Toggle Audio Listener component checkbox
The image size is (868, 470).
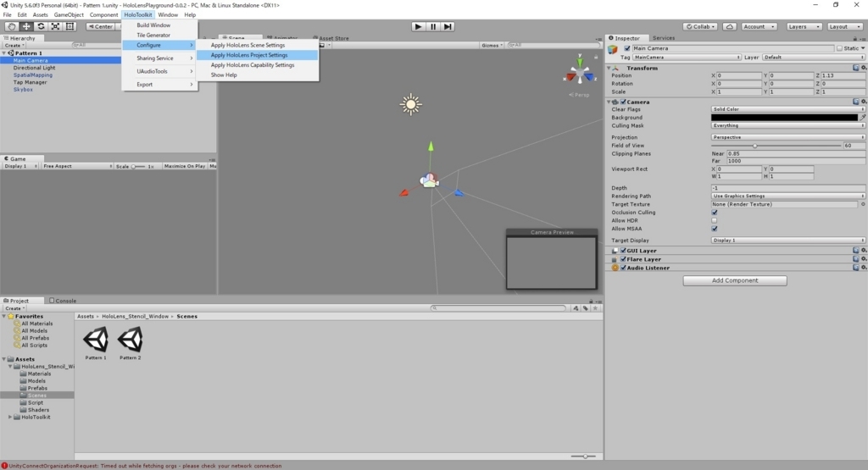[623, 268]
